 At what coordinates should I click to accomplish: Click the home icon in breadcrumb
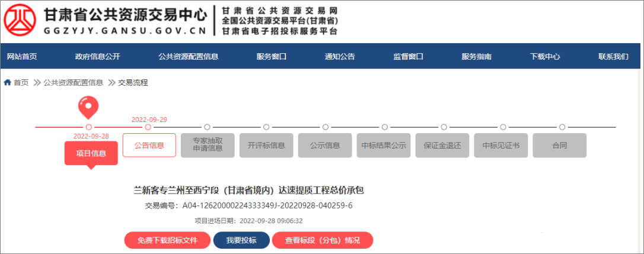pyautogui.click(x=7, y=83)
